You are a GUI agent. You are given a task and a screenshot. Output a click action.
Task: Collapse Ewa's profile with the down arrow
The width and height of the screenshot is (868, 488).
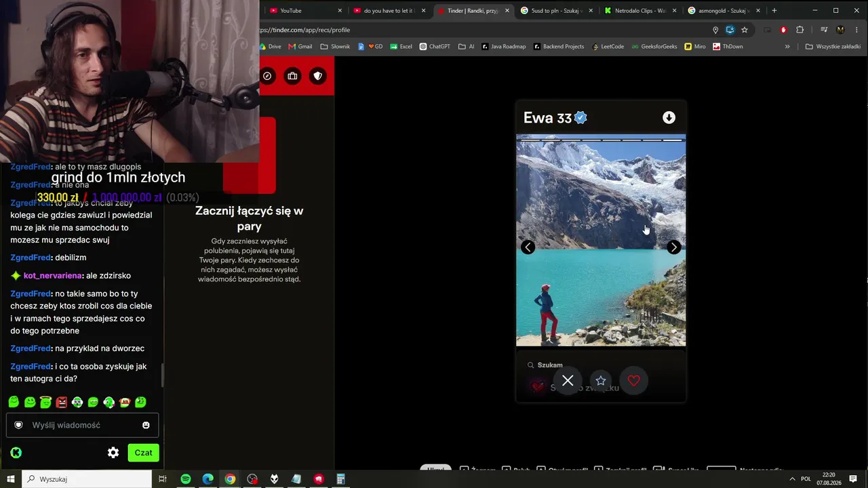point(669,117)
